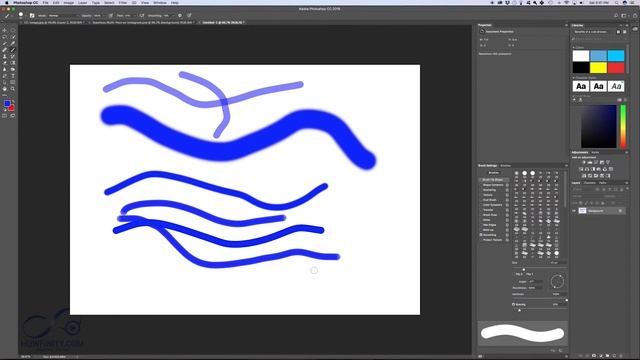
Task: Select the Healing Brush tool
Action: pyautogui.click(x=4, y=50)
